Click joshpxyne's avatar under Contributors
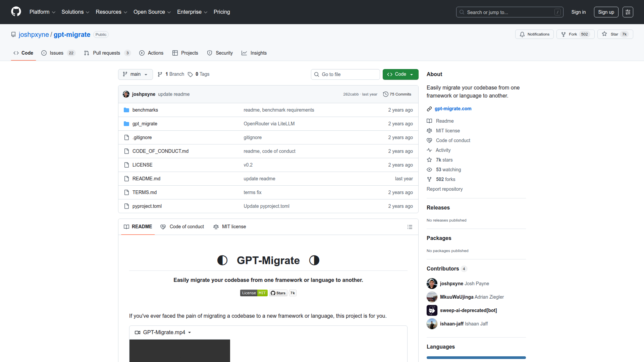This screenshot has height=362, width=644. click(x=432, y=283)
